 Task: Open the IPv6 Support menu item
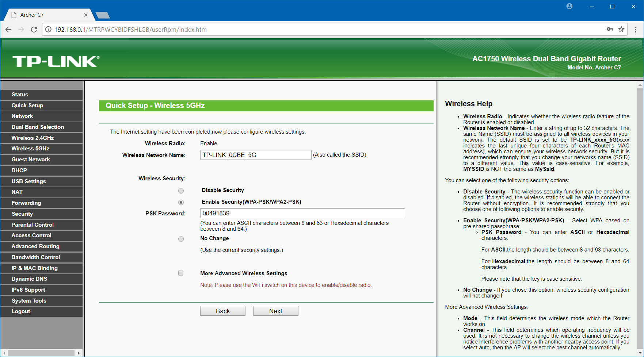point(42,290)
